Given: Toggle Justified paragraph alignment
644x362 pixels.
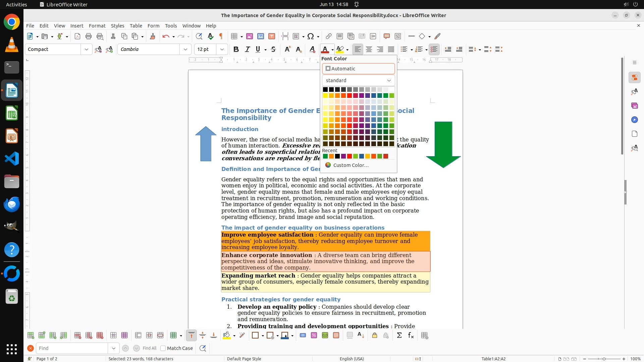Looking at the screenshot, I should point(391,49).
